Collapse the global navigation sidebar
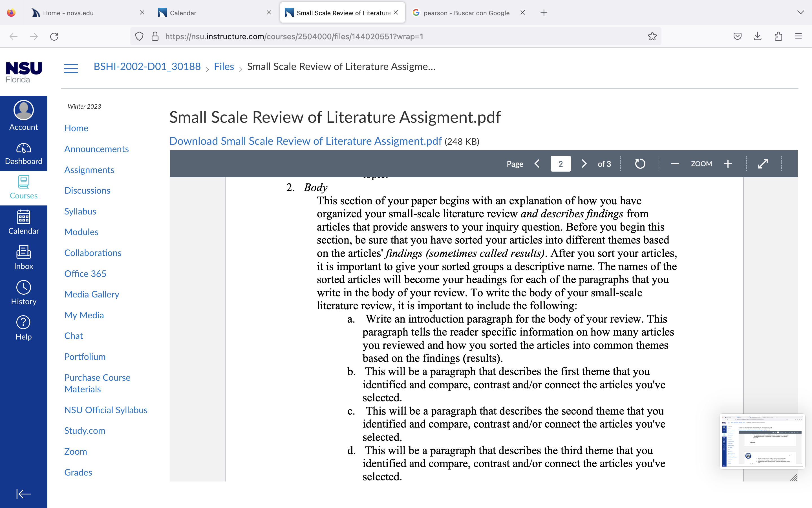Image resolution: width=812 pixels, height=508 pixels. point(23,494)
